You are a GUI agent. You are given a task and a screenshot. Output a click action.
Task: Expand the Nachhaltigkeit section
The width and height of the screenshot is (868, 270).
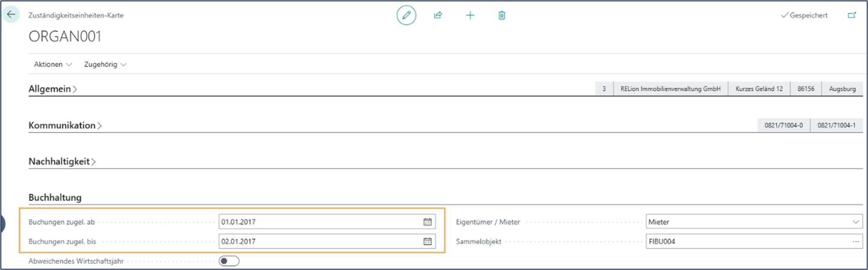coord(62,161)
